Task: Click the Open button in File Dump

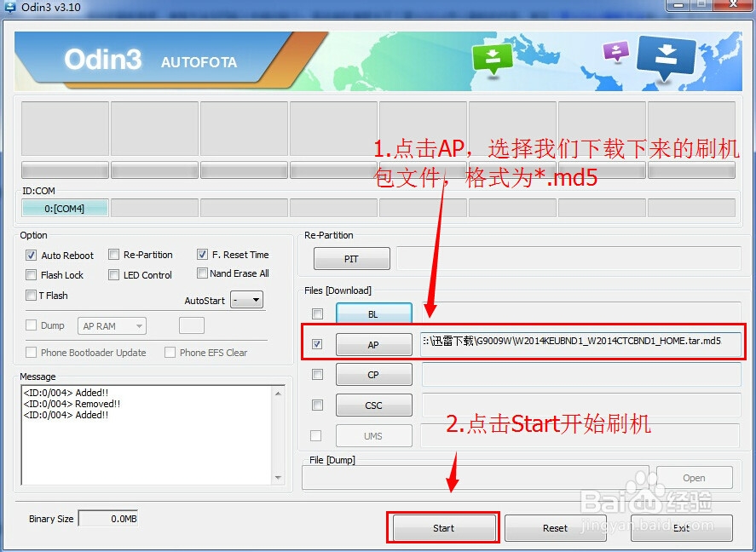Action: [694, 477]
